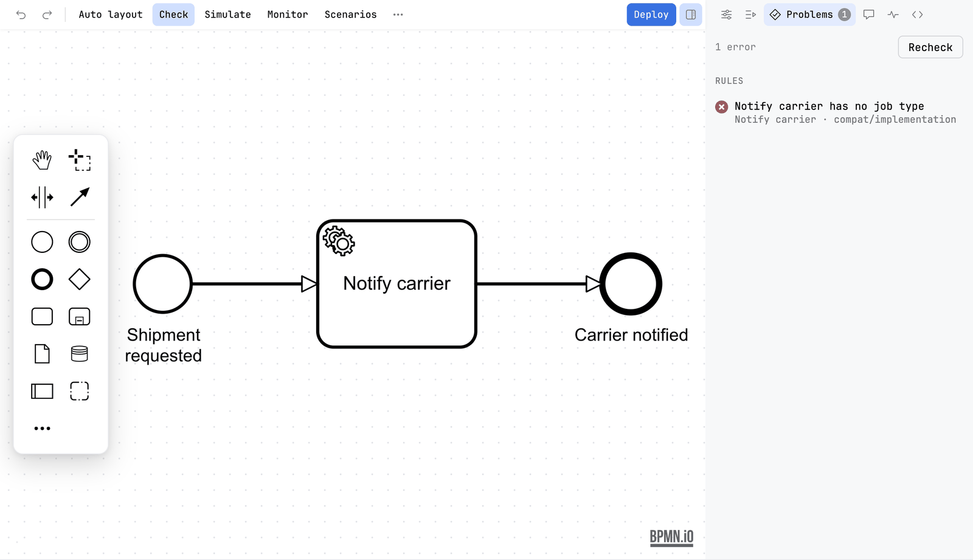Create a data store from palette

[80, 354]
